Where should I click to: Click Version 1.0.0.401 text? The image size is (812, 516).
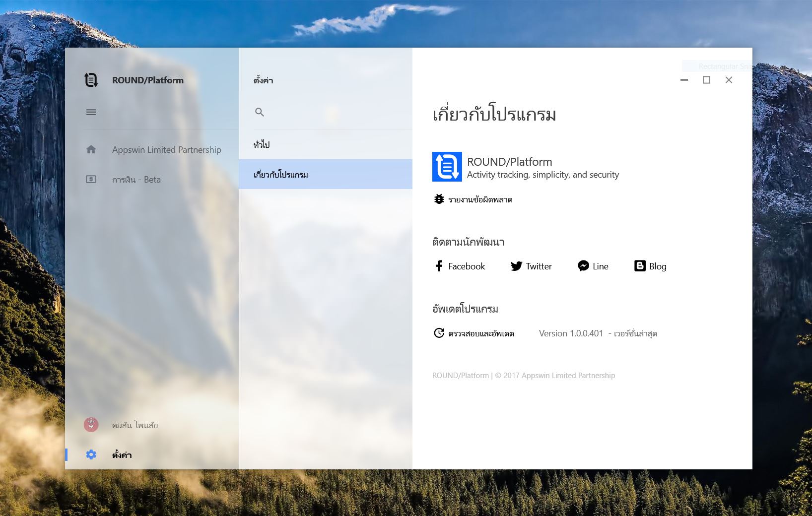pos(571,333)
